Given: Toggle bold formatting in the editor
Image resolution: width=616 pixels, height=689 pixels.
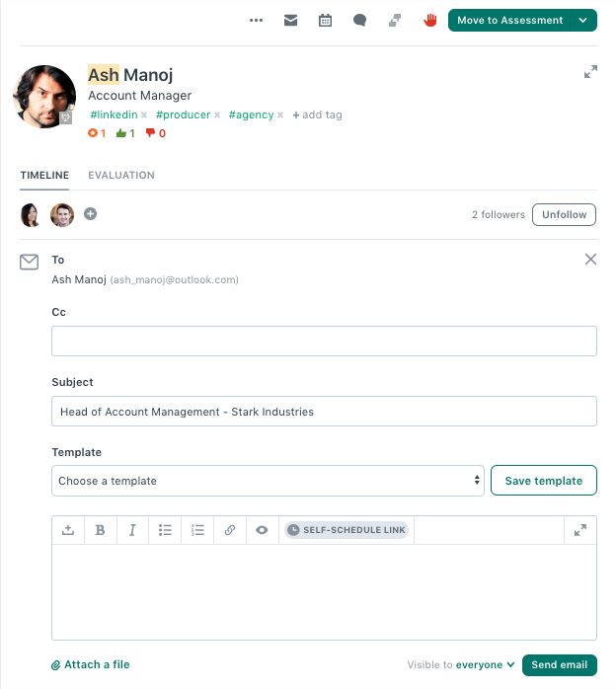Looking at the screenshot, I should (x=100, y=530).
